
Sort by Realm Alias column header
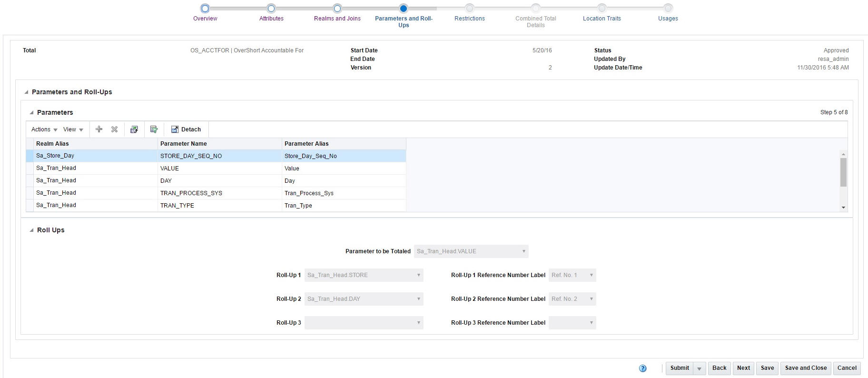pyautogui.click(x=96, y=144)
